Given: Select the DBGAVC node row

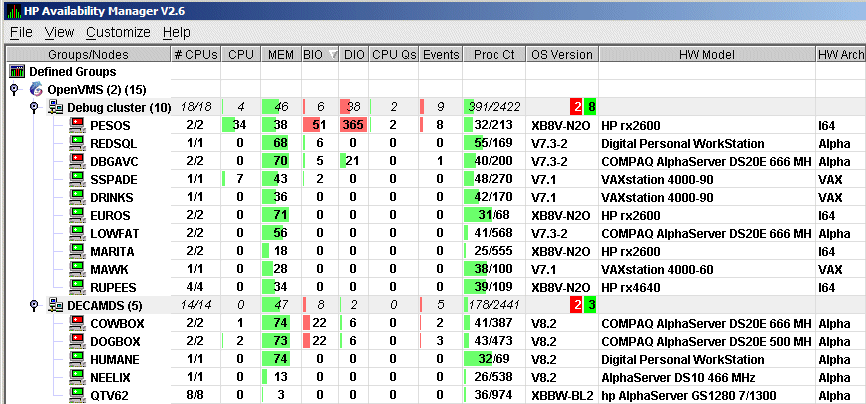Looking at the screenshot, I should tap(111, 161).
